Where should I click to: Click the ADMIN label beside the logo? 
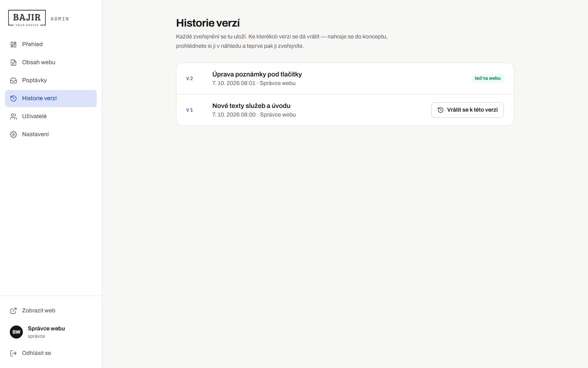60,19
